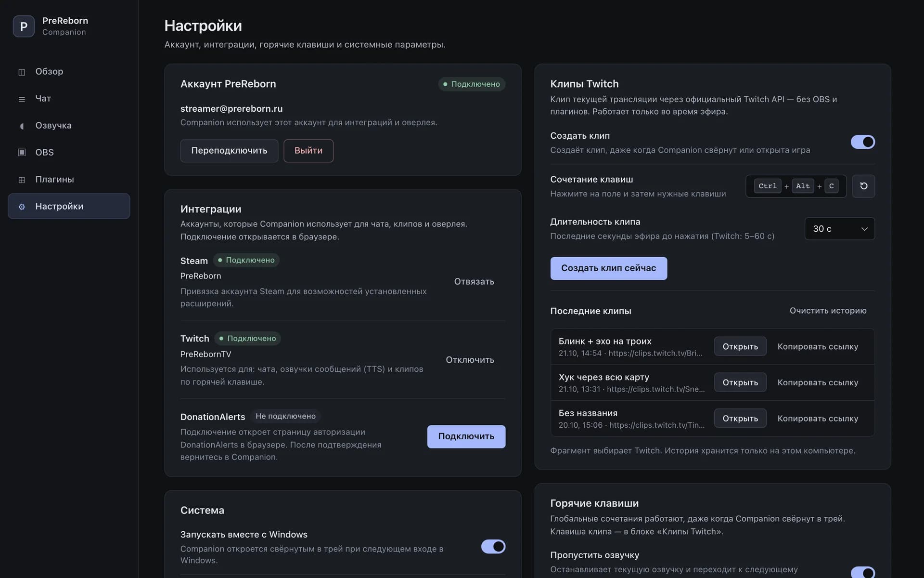Copy link for the Блинк + эхо на троих clip

(x=818, y=346)
